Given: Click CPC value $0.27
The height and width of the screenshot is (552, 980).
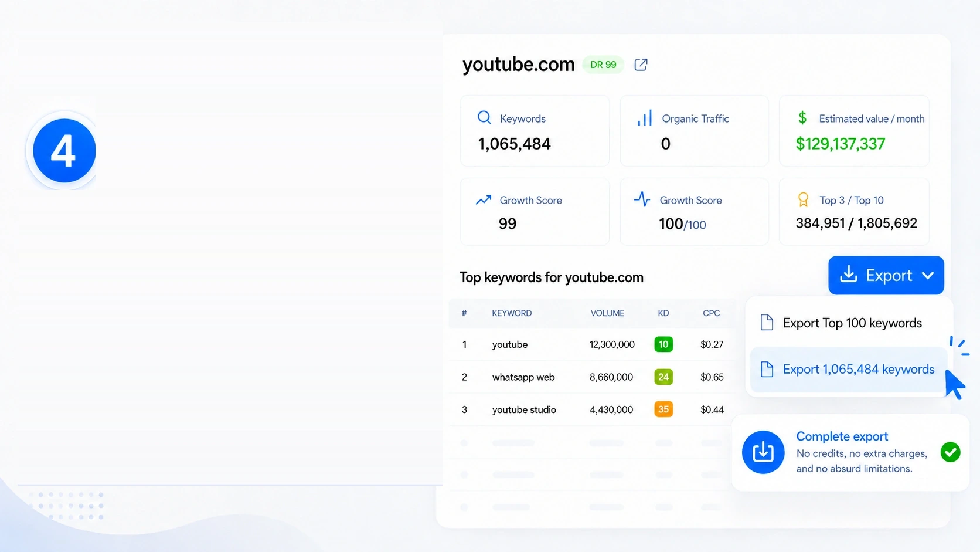Looking at the screenshot, I should pos(712,344).
